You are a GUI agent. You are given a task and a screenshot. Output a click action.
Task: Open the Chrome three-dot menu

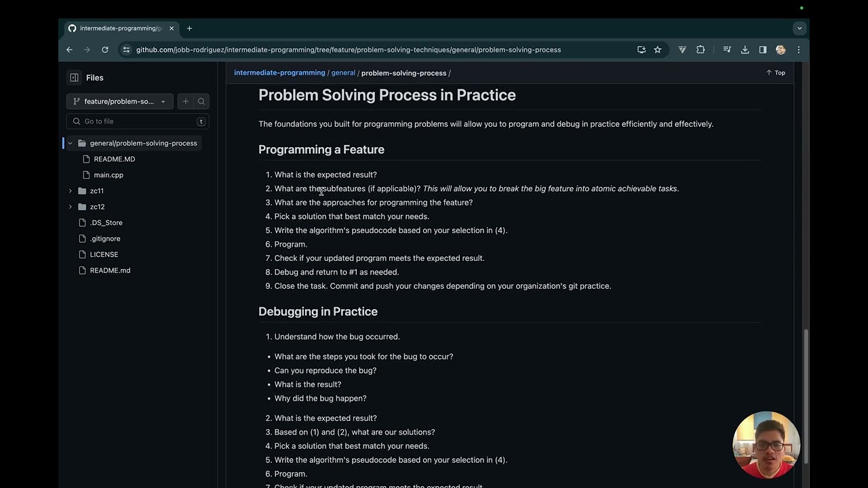click(799, 49)
